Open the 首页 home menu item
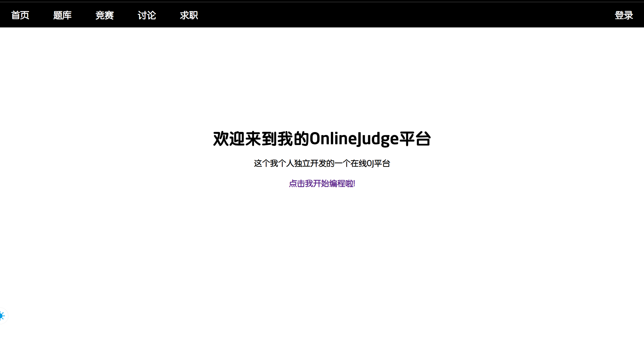Viewport: 644px width, 337px height. tap(20, 15)
